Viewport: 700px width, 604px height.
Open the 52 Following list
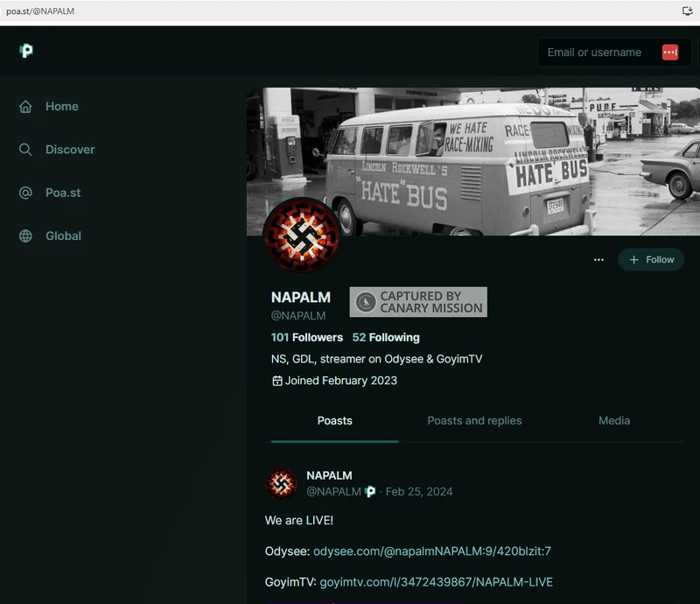386,337
